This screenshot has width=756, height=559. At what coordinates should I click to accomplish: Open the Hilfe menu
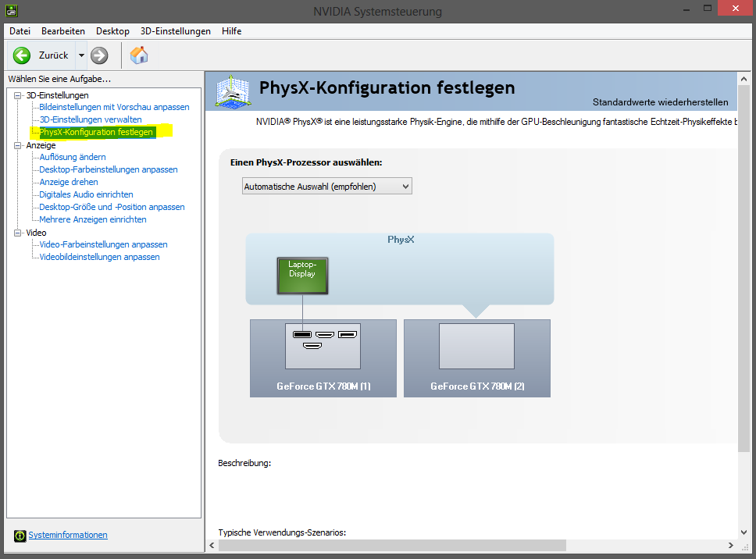231,31
